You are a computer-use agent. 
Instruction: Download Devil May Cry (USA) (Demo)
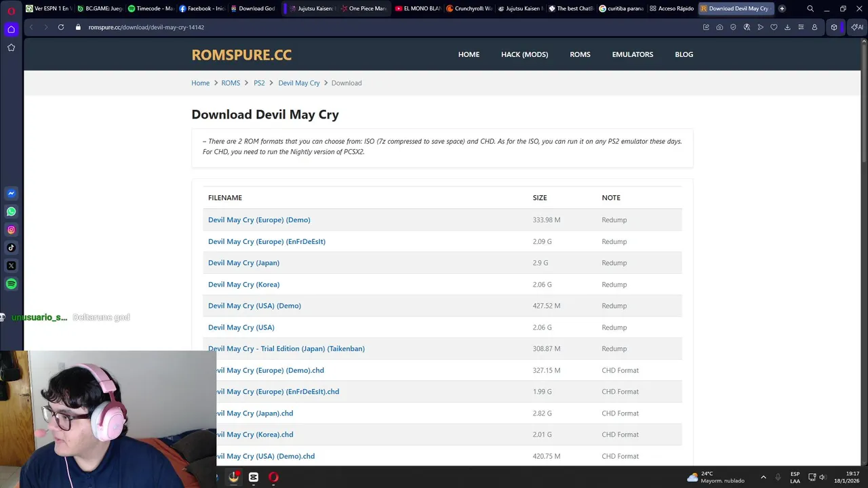coord(254,306)
